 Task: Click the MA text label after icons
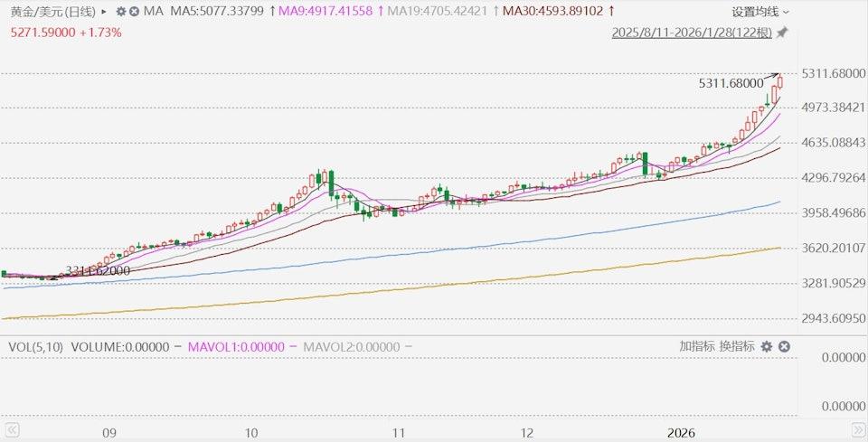(154, 11)
